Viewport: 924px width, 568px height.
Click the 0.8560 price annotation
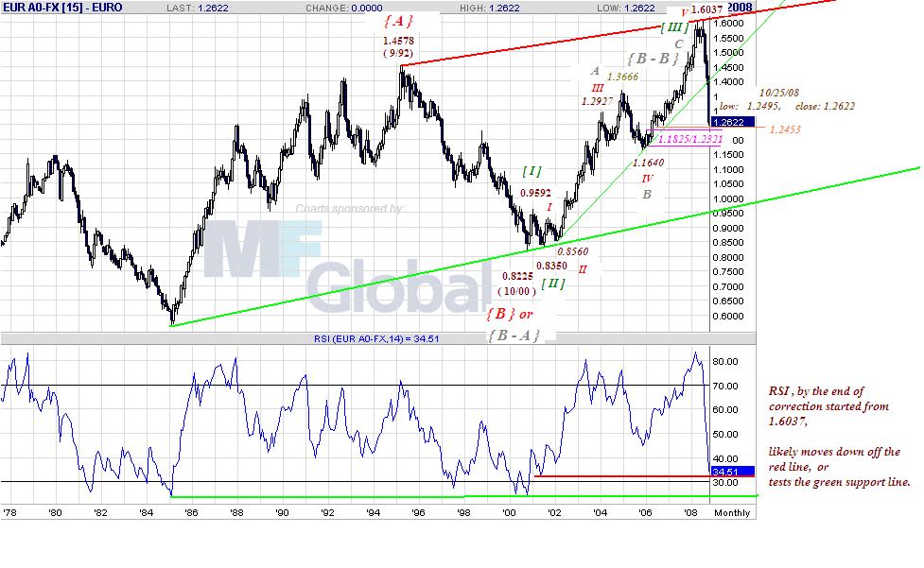tap(573, 252)
